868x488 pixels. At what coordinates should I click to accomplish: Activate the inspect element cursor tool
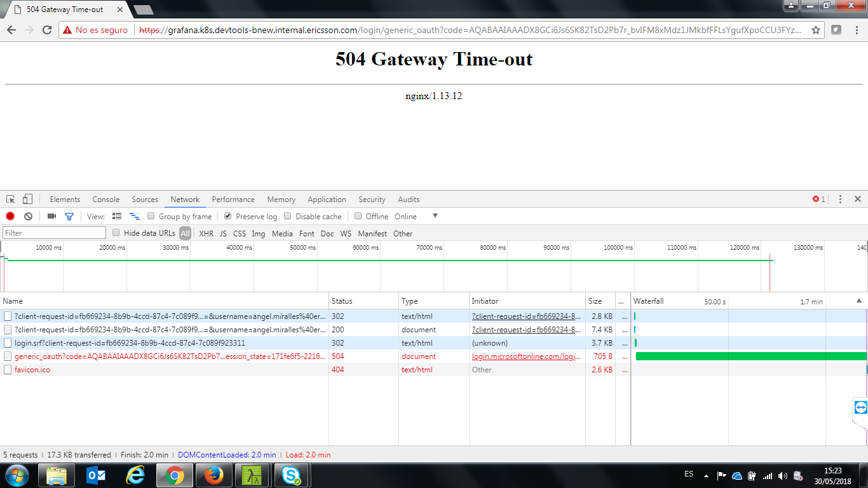10,199
